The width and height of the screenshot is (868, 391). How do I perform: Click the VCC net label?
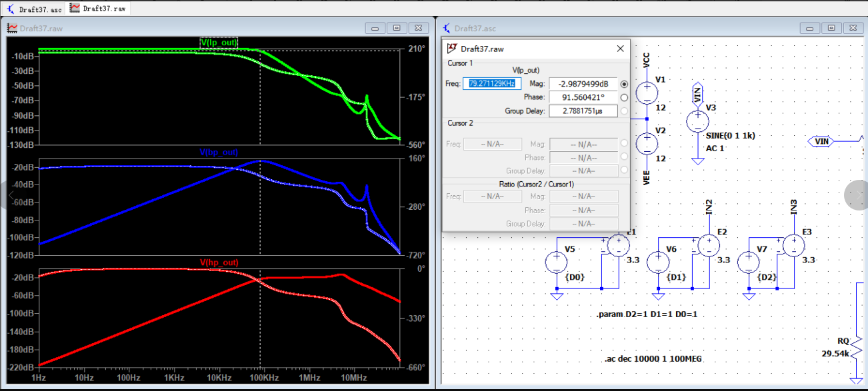(x=647, y=61)
